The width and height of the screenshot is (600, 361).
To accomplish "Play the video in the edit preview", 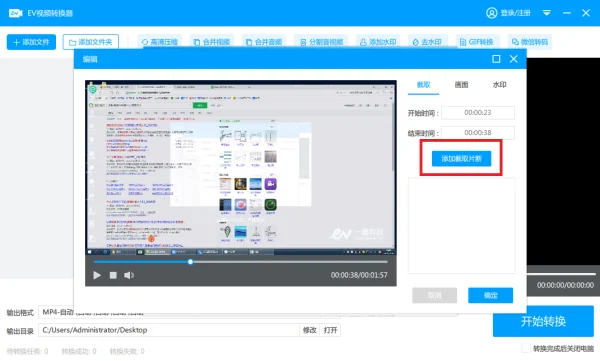I will coord(97,275).
